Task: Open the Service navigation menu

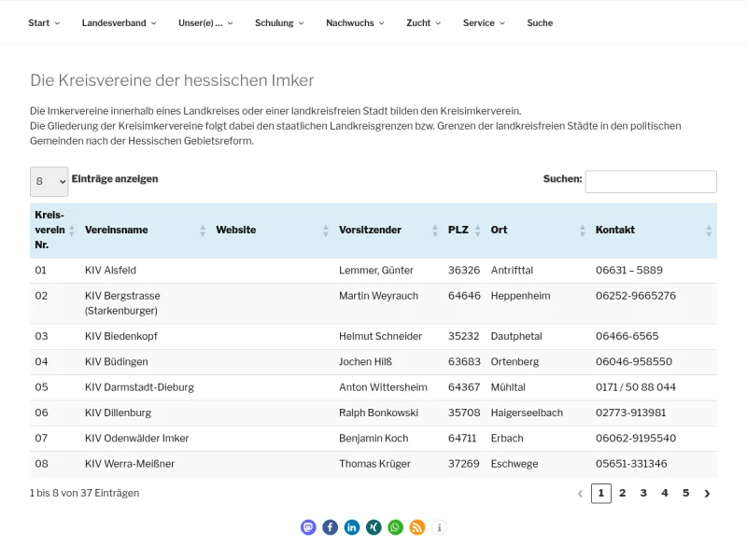Action: tap(484, 23)
